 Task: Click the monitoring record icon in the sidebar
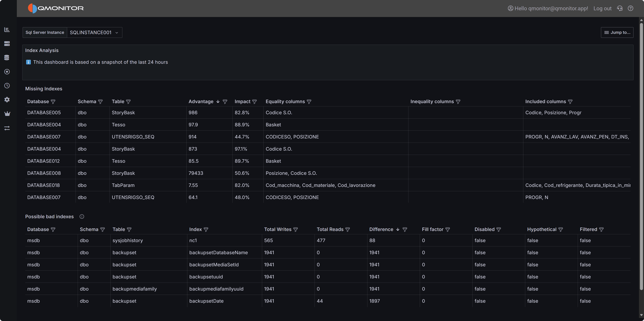click(x=7, y=72)
